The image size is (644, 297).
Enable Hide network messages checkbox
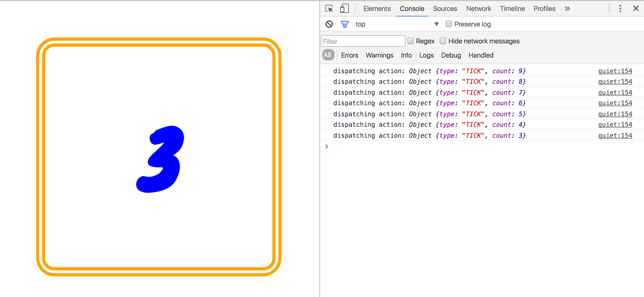[x=443, y=41]
